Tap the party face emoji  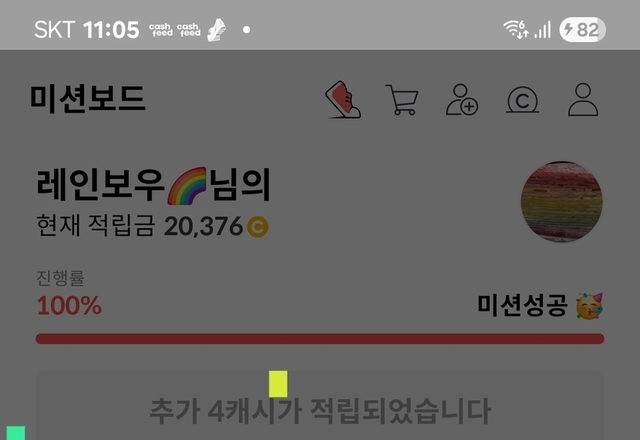click(589, 306)
